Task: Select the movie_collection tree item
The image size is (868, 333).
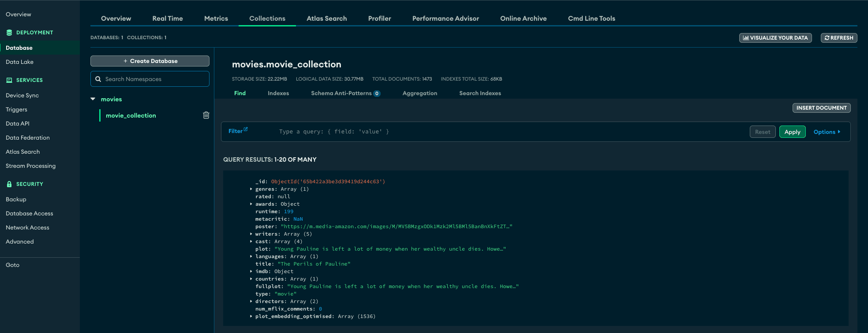Action: coord(131,115)
